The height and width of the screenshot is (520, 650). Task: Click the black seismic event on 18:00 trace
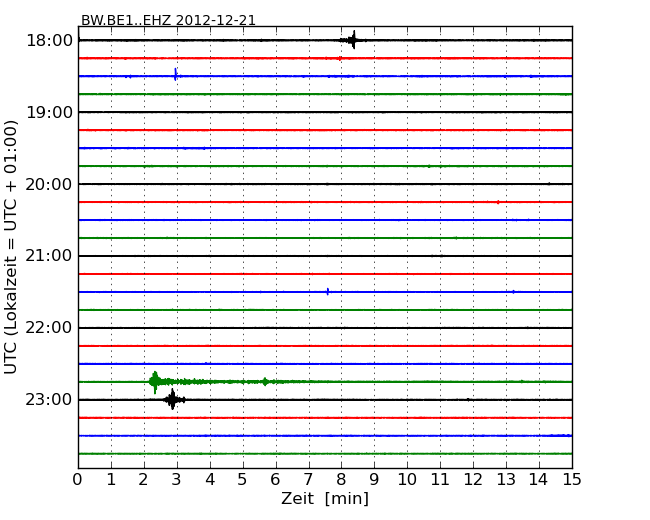click(353, 40)
